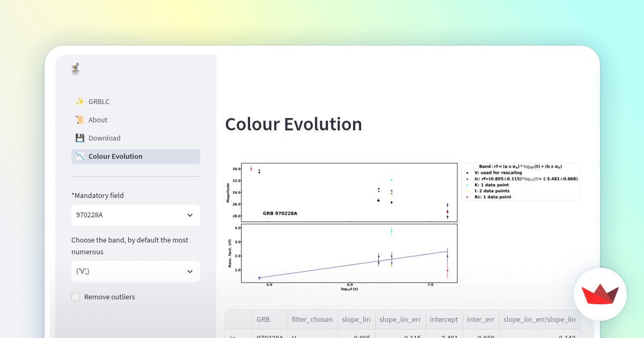Click the scroll icon beside About
Viewport: 644px width, 338px height.
coord(79,120)
